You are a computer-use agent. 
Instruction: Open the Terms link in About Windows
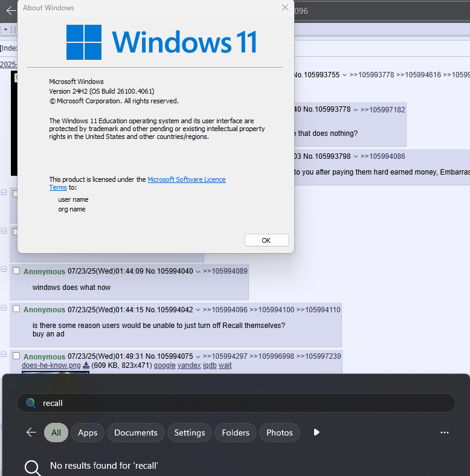point(58,187)
